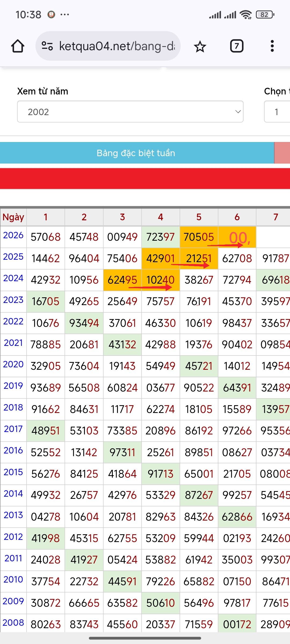Tap the browser home icon

[18, 46]
